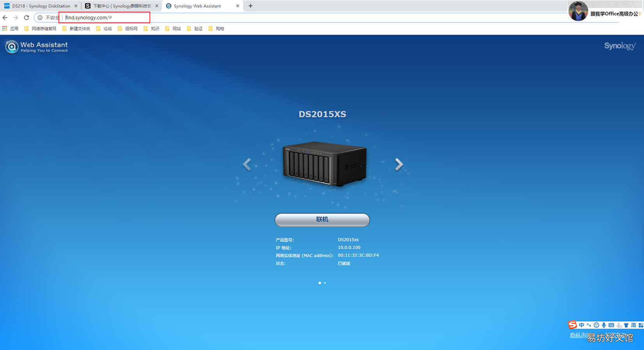Screen dimensions: 644x350
Task: Click the DS2015XS device title
Action: pos(322,114)
